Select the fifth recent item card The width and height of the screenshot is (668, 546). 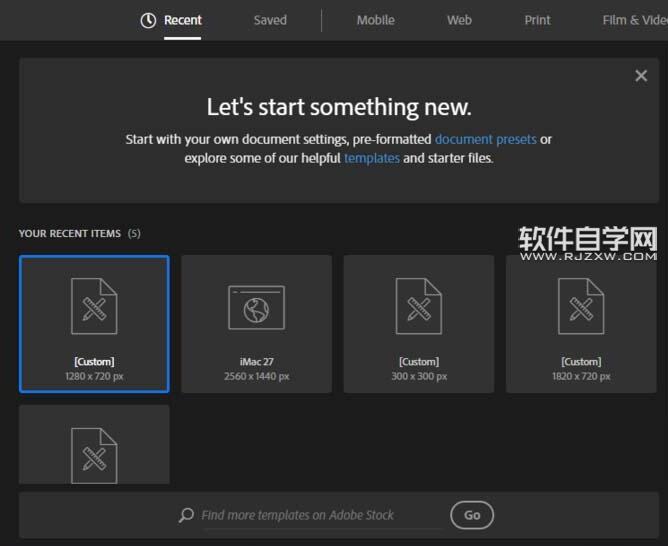[x=94, y=444]
